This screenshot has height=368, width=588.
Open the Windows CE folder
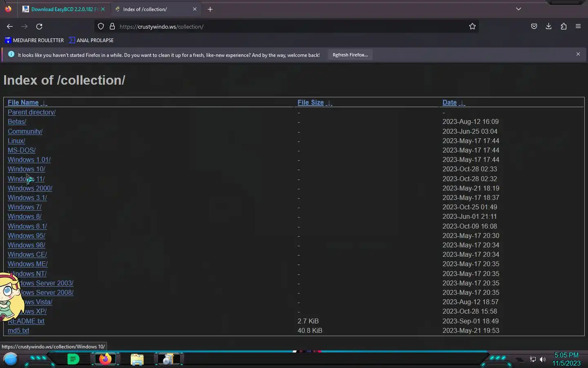(x=27, y=254)
